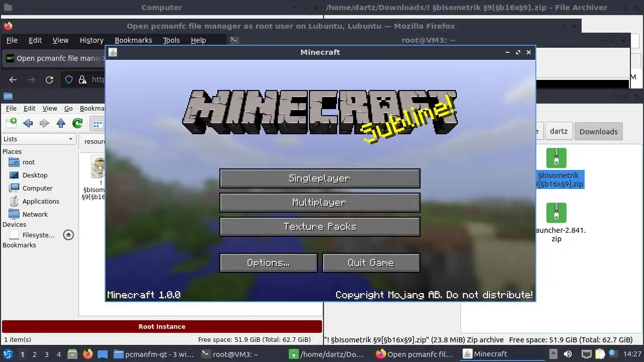Launch file manager from the quick launch

click(x=72, y=354)
